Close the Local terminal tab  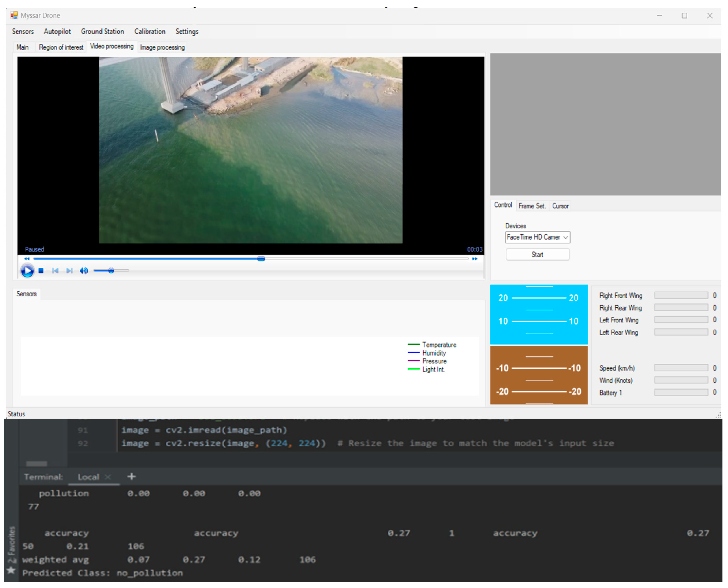pos(108,477)
